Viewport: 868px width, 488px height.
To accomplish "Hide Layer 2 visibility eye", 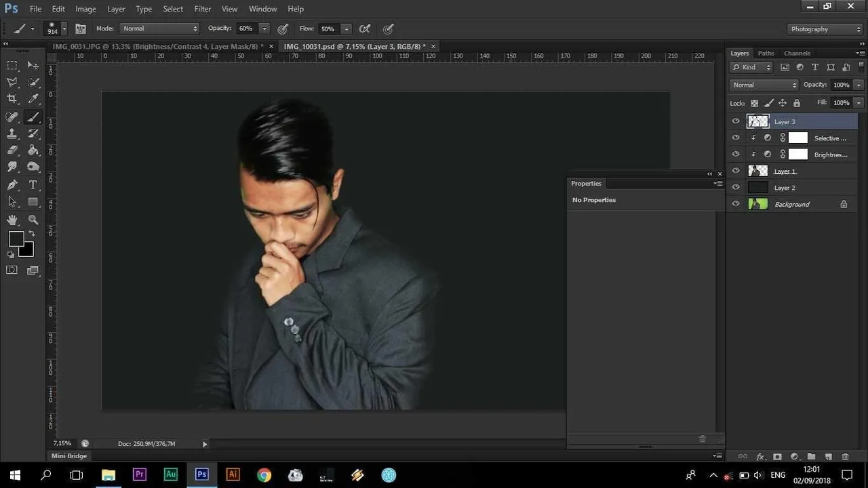I will click(736, 187).
